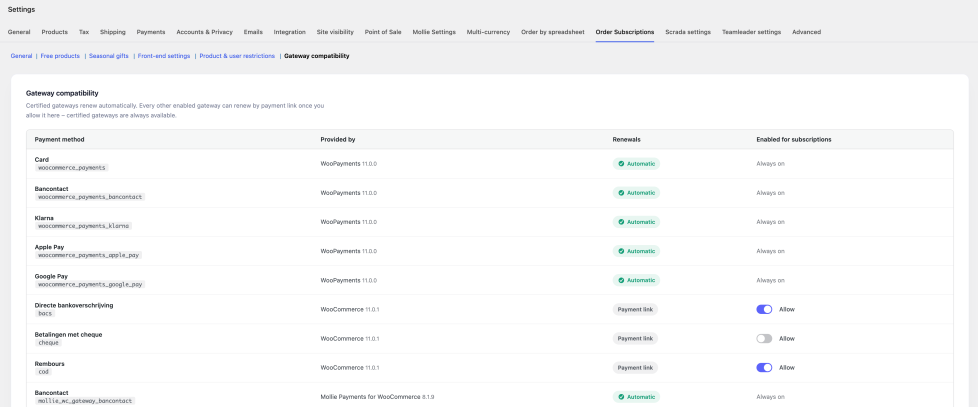Open General subscriptions section link

point(21,56)
